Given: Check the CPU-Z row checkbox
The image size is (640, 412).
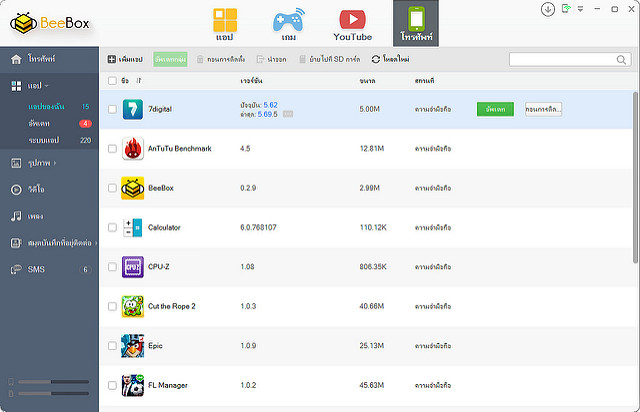Looking at the screenshot, I should 112,267.
